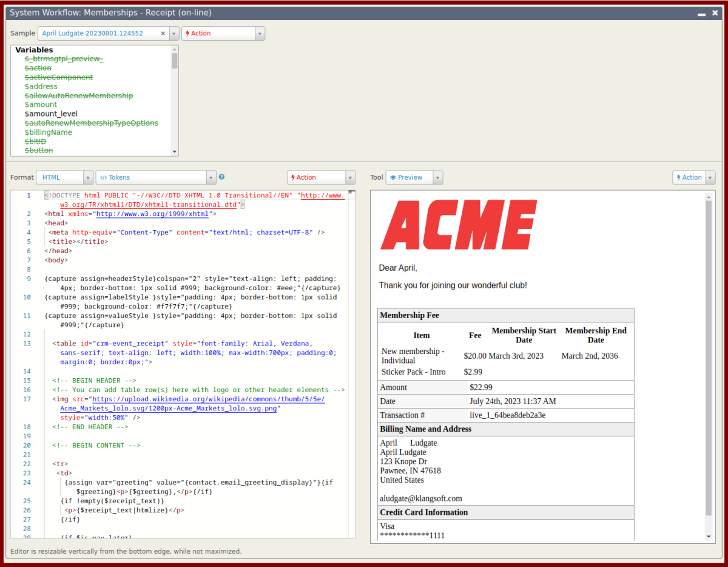Click the meta http-equiv line in the editor

coord(187,232)
